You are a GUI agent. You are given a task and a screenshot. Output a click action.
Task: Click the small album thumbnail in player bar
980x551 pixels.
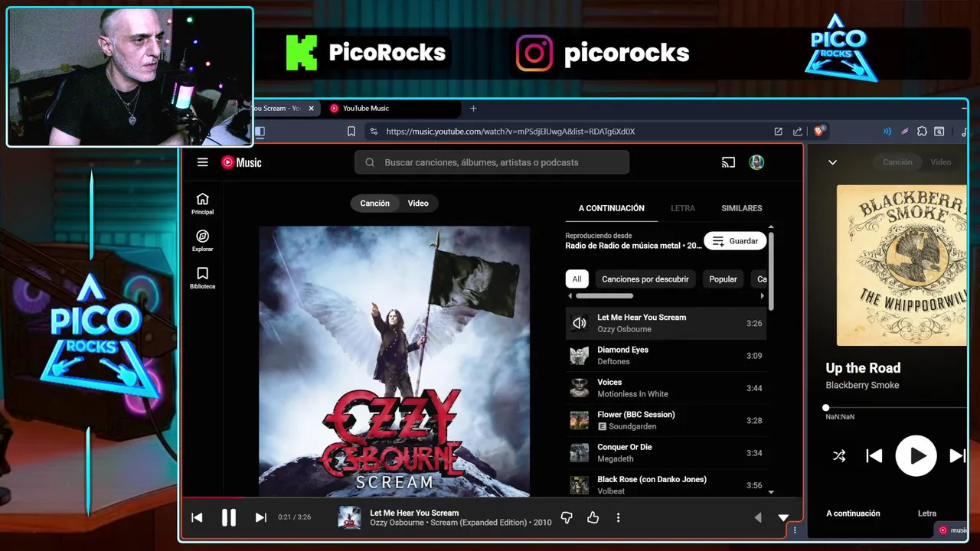pos(349,517)
